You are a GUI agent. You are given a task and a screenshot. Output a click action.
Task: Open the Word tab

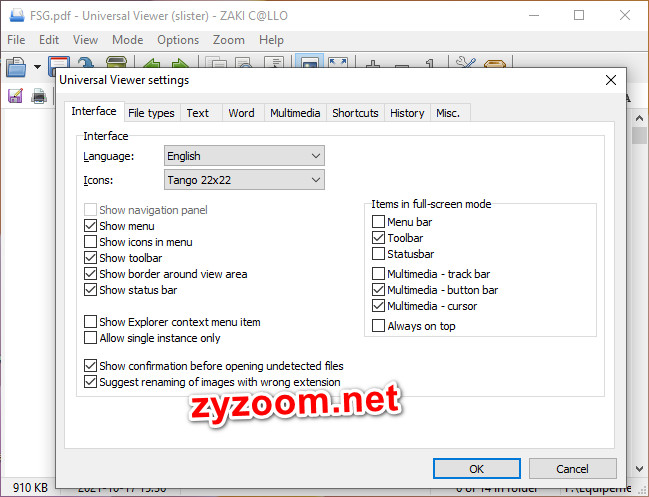[241, 113]
